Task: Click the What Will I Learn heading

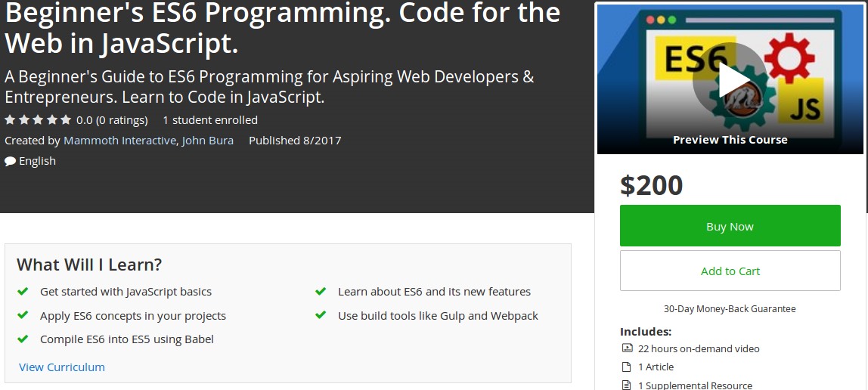Action: tap(89, 265)
